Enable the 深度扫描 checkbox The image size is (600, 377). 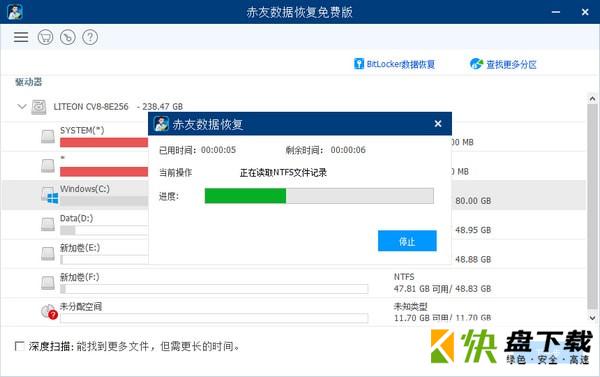[19, 346]
